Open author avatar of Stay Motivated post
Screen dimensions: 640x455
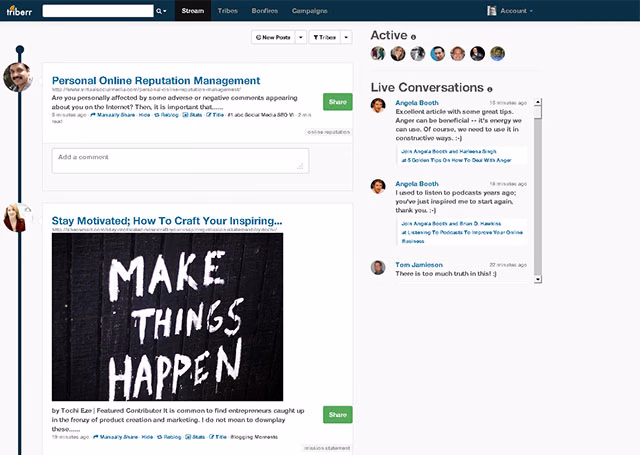click(16, 218)
